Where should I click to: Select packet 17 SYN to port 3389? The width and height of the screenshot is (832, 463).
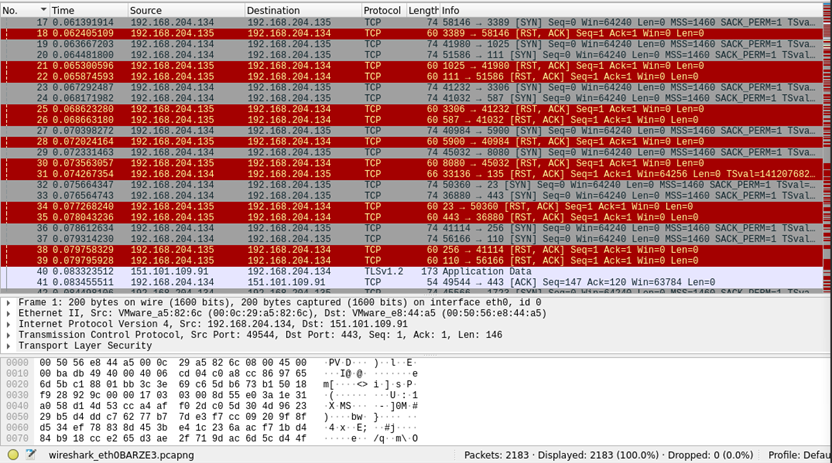tap(400, 21)
